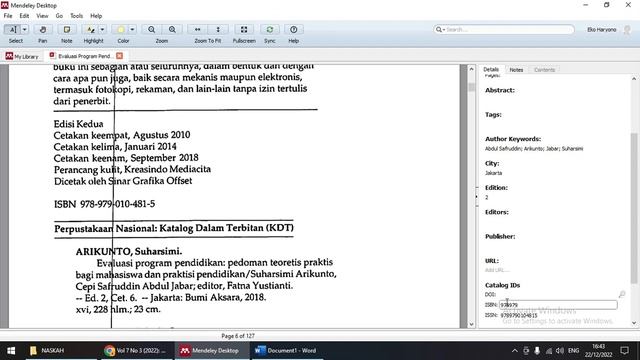Screen dimensions: 640x360
Task: Switch to the Details panel tab
Action: [491, 70]
